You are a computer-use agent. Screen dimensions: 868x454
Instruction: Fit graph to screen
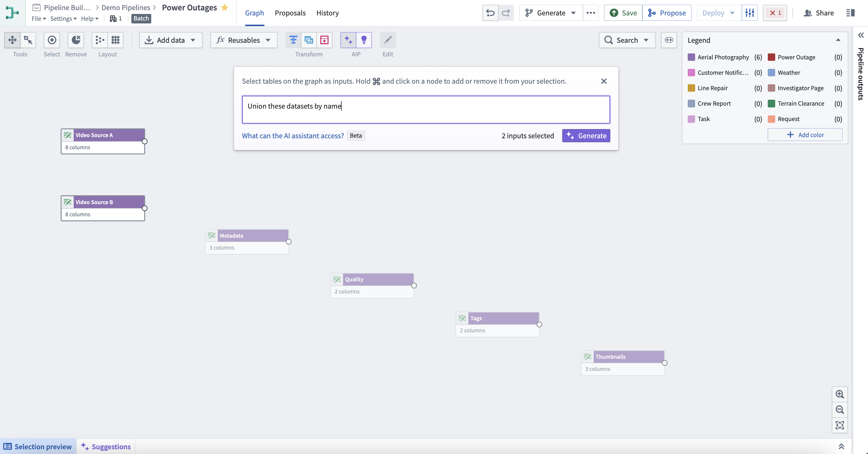(840, 425)
